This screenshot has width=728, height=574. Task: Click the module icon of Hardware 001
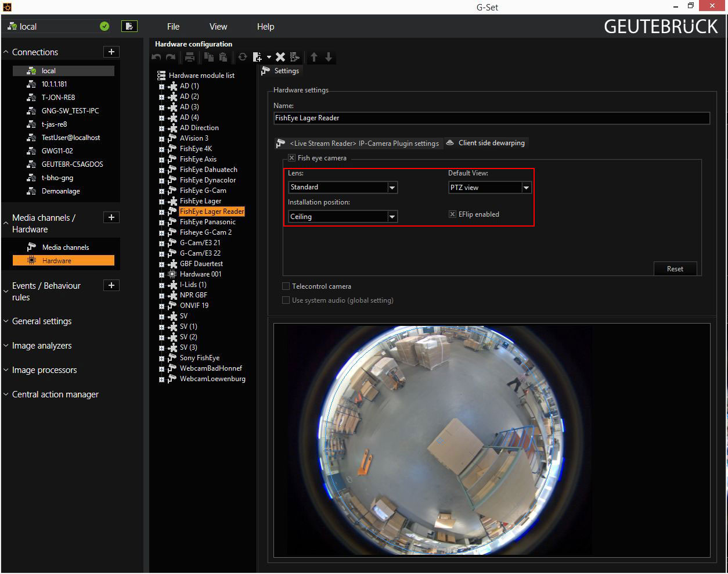(x=172, y=274)
